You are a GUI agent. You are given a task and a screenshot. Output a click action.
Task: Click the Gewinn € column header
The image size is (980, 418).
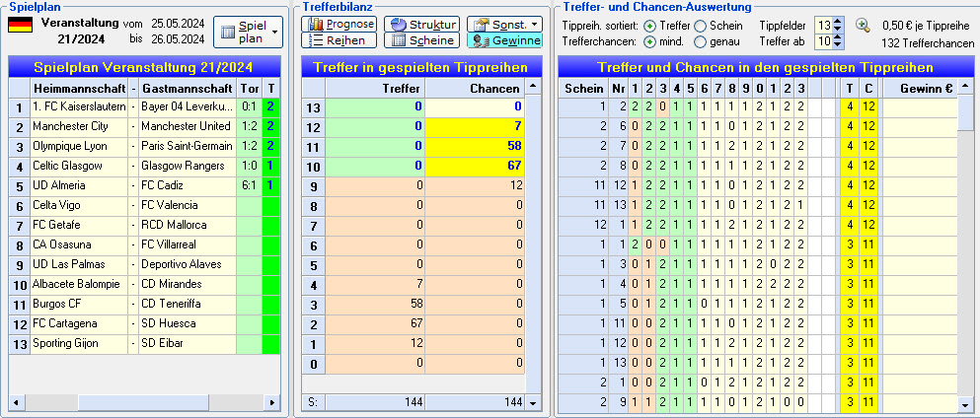pyautogui.click(x=920, y=88)
